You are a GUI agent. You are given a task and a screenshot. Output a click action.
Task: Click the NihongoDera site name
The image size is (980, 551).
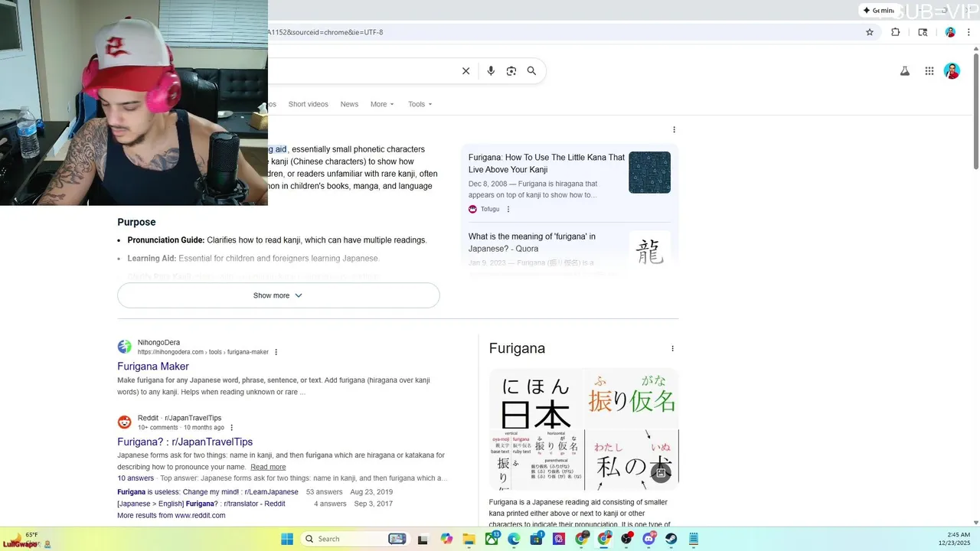click(x=158, y=343)
